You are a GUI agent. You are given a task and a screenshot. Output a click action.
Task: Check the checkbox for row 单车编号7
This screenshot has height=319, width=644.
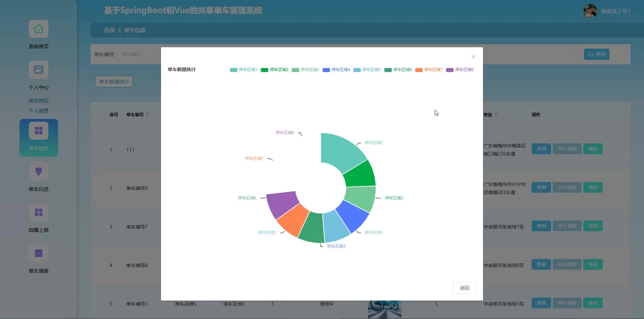(95, 227)
